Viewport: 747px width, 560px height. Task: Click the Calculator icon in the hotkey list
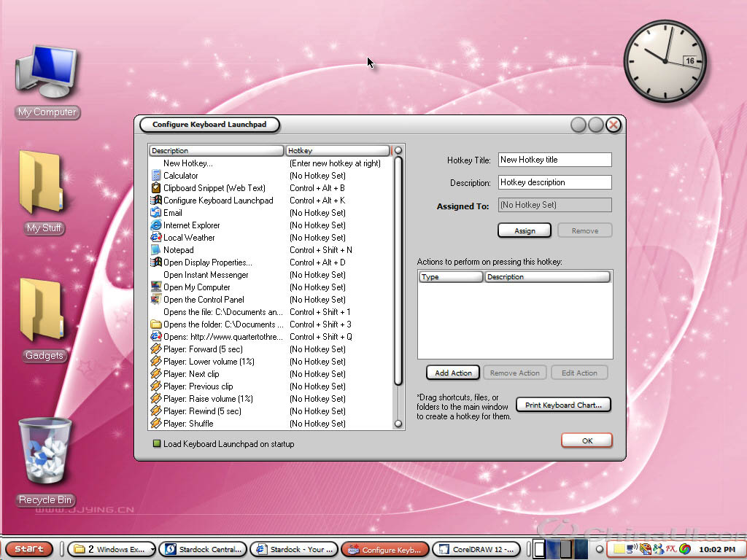(x=156, y=176)
